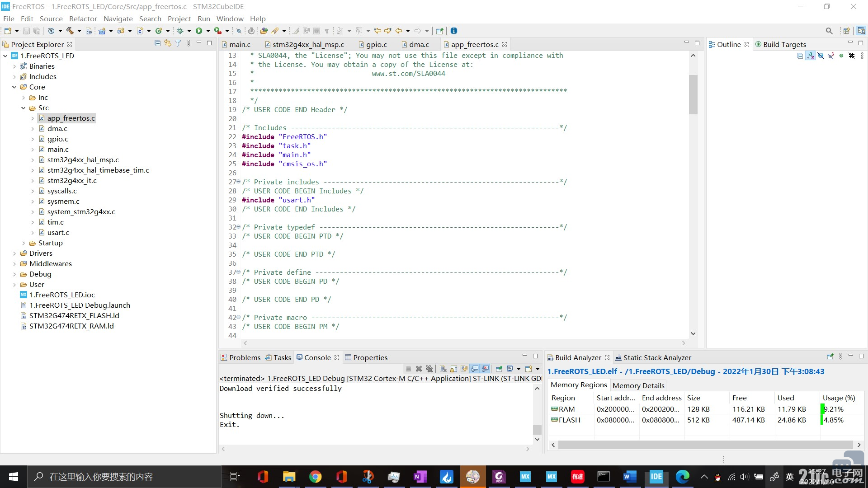Clear the Console output

pyautogui.click(x=443, y=369)
